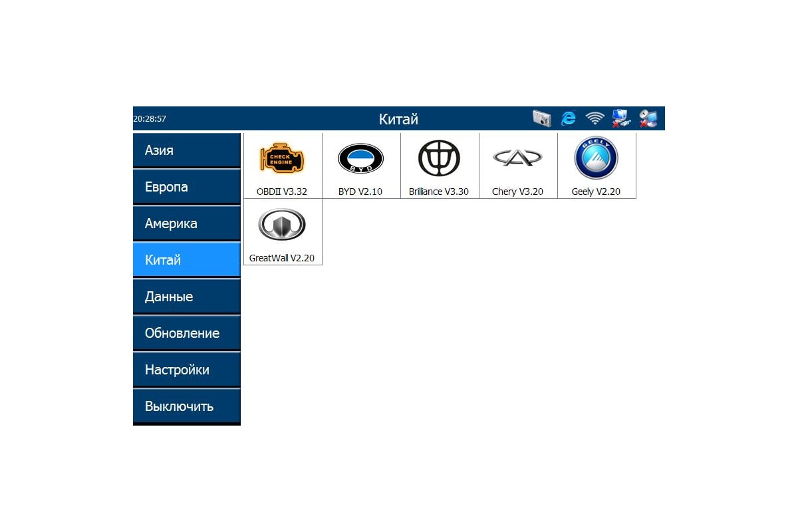The image size is (798, 532).
Task: Choose the Chery V3.20 brand icon
Action: pyautogui.click(x=517, y=158)
